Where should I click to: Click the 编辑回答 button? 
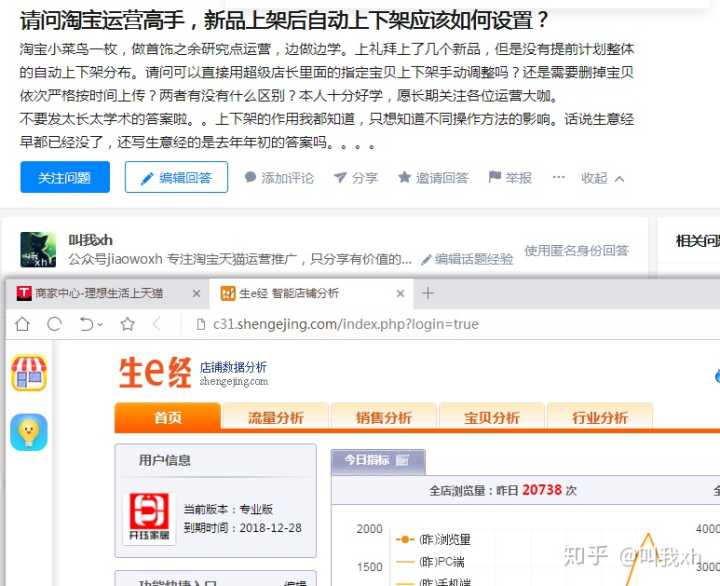point(176,178)
